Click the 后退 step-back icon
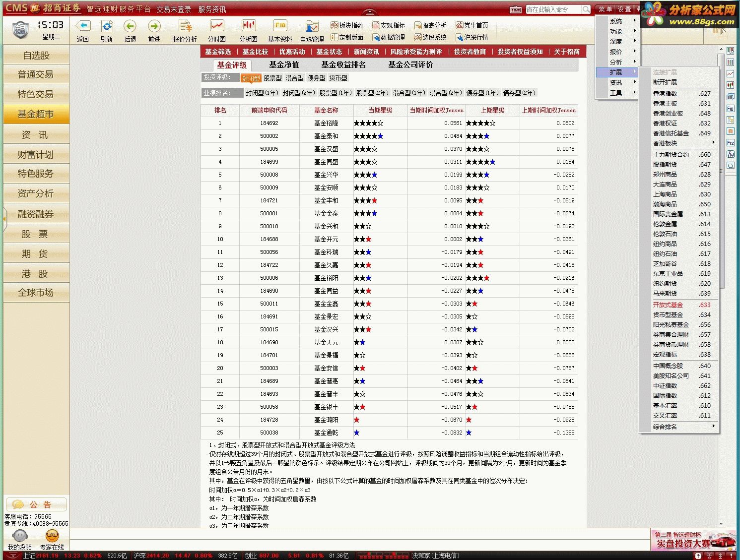740x560 pixels. pos(130,26)
